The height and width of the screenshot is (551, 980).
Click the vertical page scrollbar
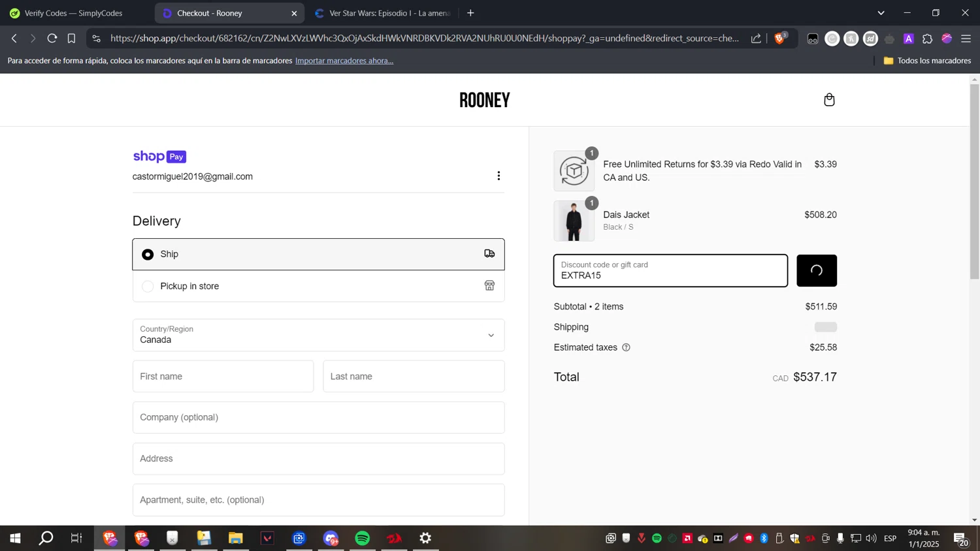(974, 183)
